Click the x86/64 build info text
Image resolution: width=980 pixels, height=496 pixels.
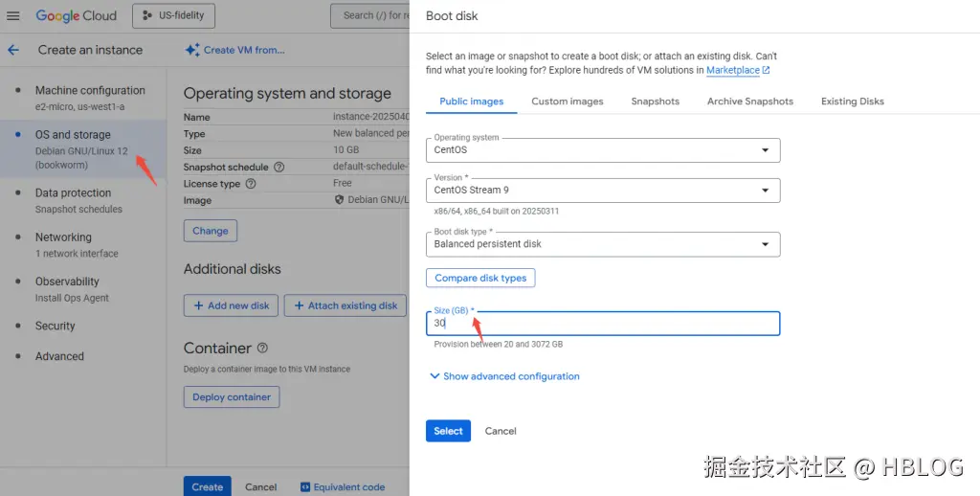coord(497,212)
